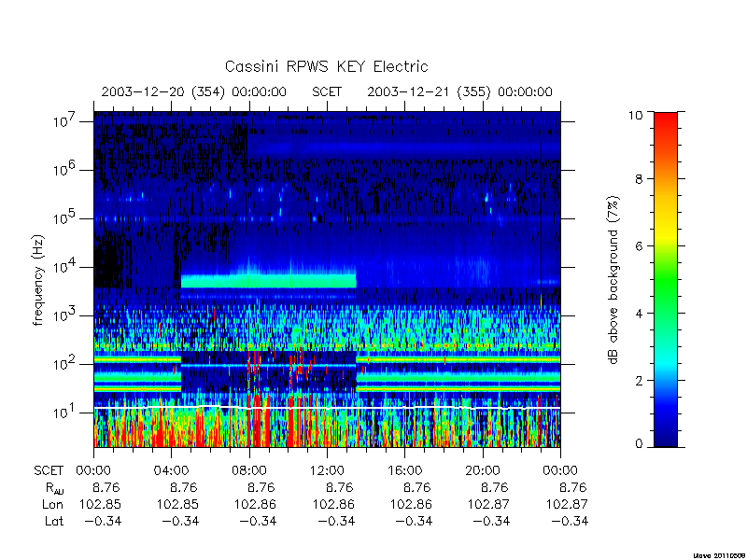747x560 pixels.
Task: Click the 10^2 frequency tick label
Action: (x=65, y=363)
